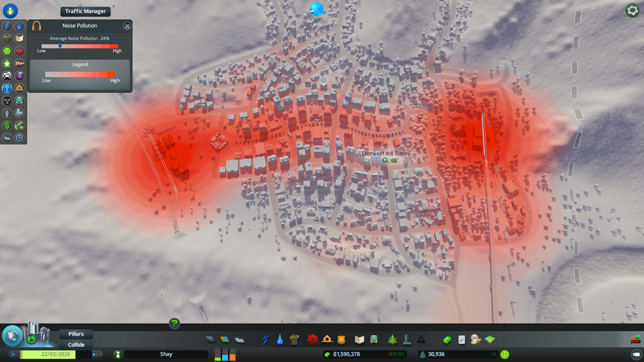Click the globe zoom button

(12, 336)
